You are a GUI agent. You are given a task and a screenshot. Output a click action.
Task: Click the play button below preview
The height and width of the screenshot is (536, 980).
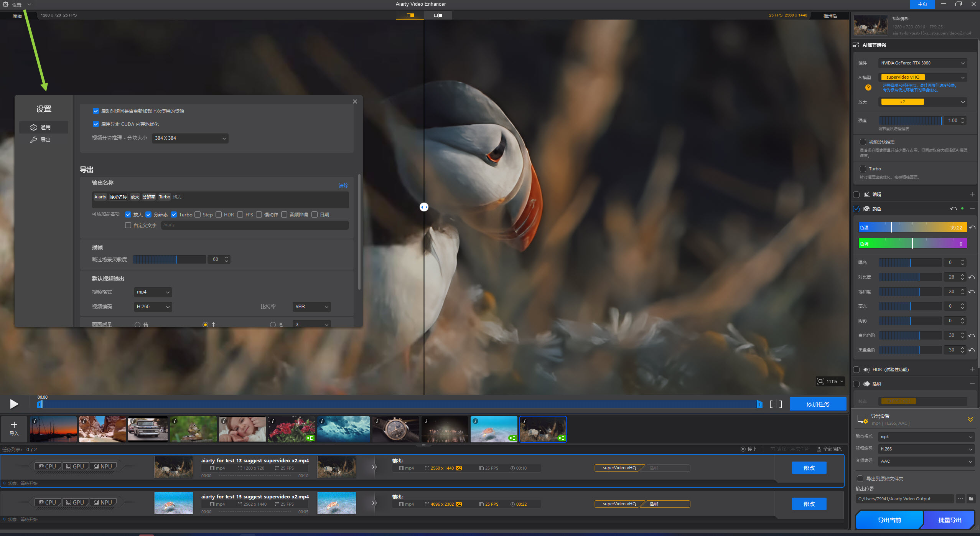click(x=14, y=404)
